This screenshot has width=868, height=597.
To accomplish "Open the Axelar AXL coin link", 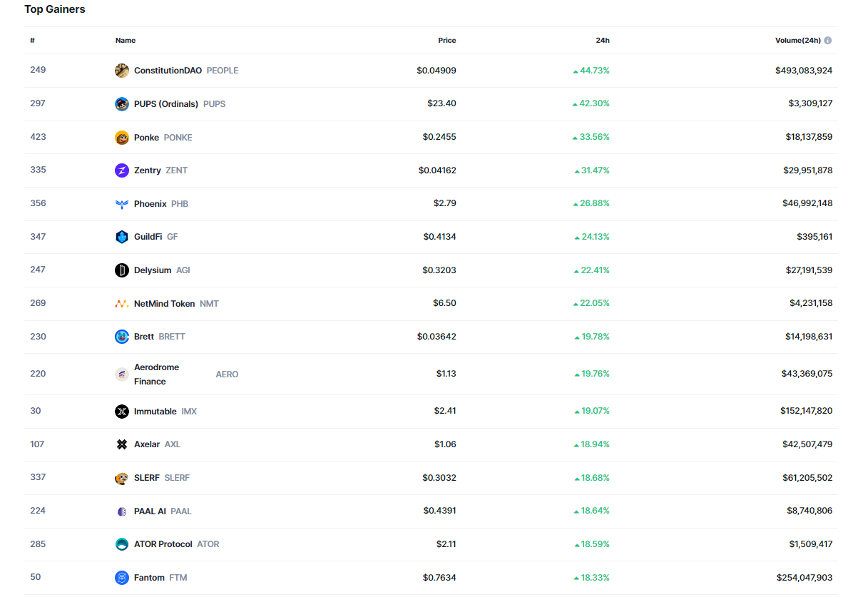I will coord(147,444).
